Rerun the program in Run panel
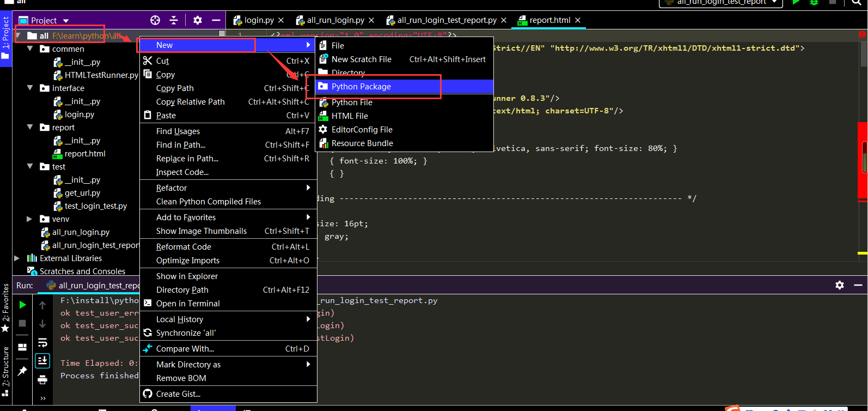The image size is (868, 411). click(x=22, y=305)
